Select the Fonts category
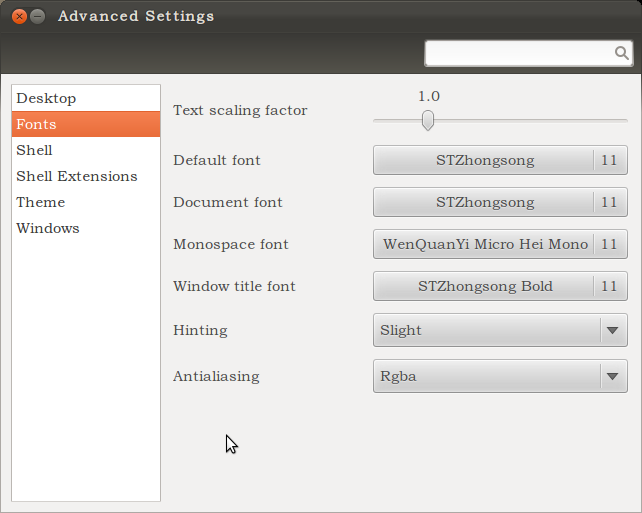 coord(86,124)
